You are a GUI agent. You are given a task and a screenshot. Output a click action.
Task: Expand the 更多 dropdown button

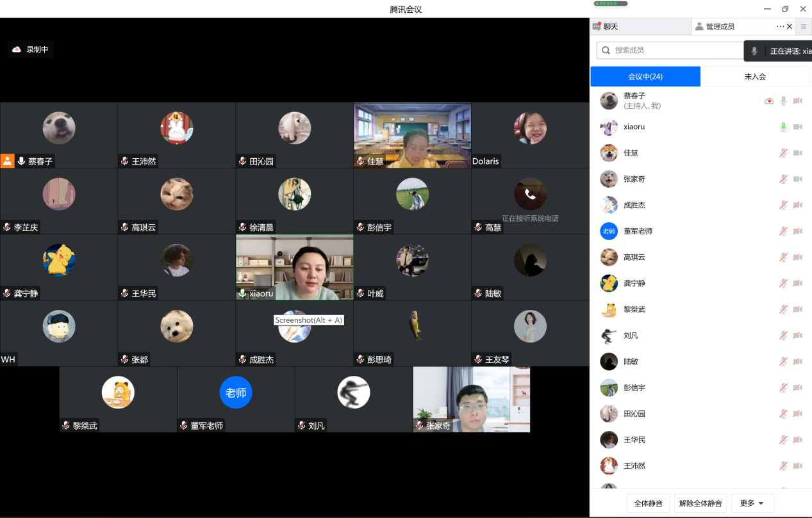[x=751, y=503]
